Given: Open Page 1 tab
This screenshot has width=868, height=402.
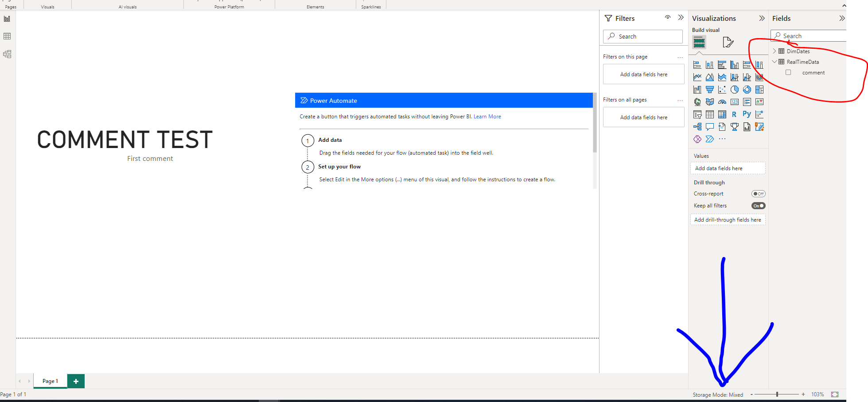Looking at the screenshot, I should (51, 381).
